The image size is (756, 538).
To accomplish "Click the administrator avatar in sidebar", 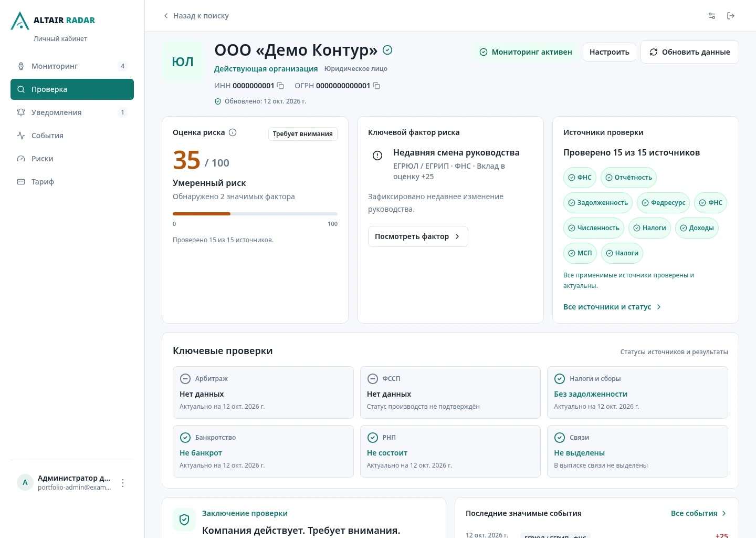I will click(x=25, y=482).
